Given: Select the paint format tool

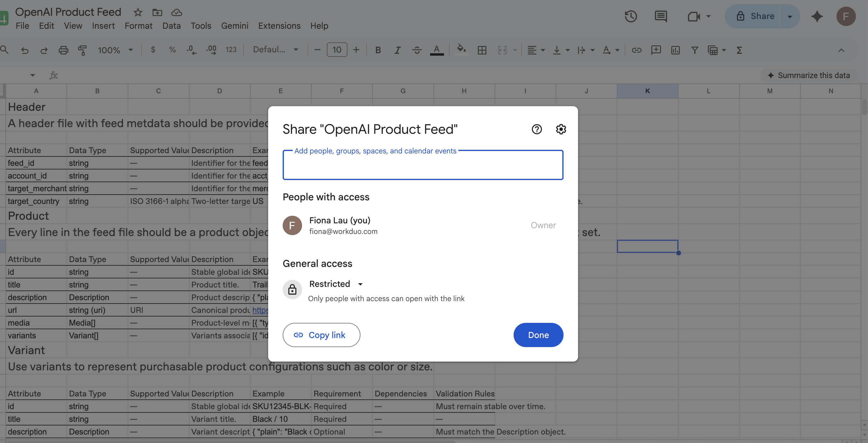Looking at the screenshot, I should click(x=82, y=50).
